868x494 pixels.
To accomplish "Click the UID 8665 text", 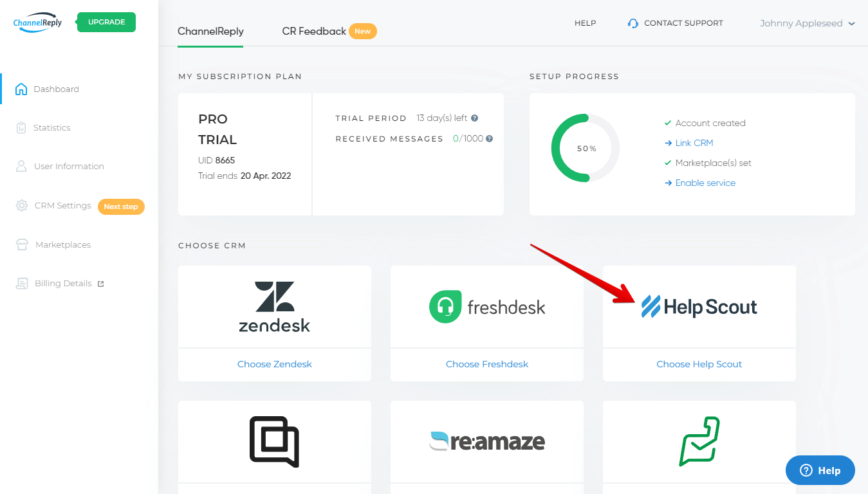I will click(217, 160).
